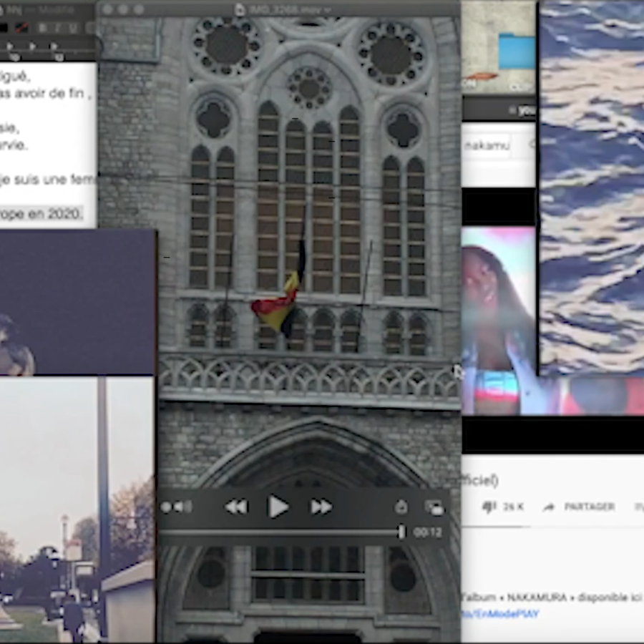Click the PARTAGER share button
This screenshot has height=644, width=644.
point(580,507)
